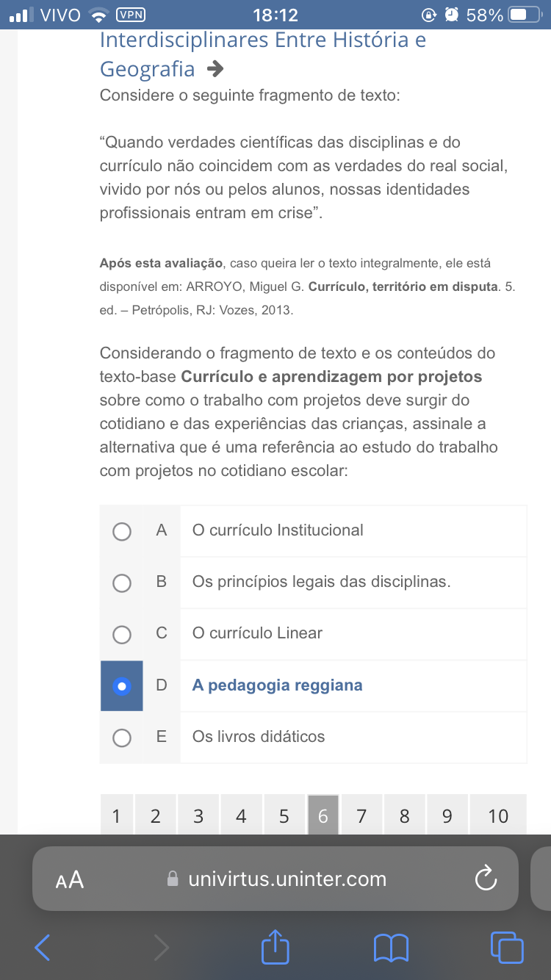Go to question 10 tab

(498, 815)
